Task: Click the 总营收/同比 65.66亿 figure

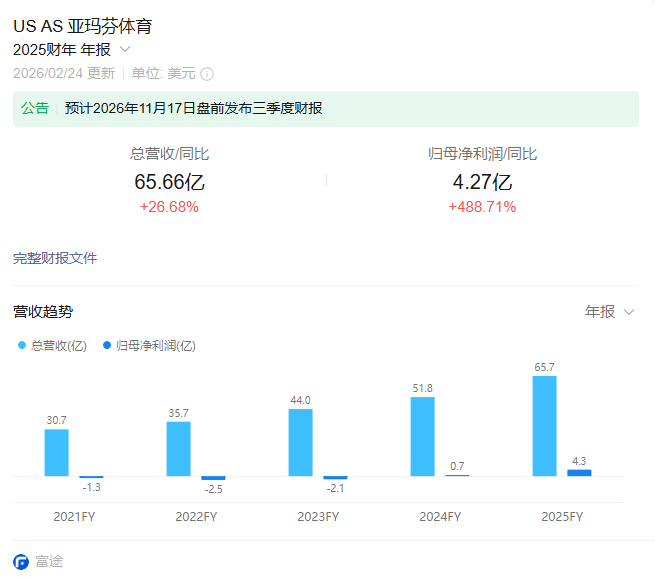Action: click(x=169, y=182)
